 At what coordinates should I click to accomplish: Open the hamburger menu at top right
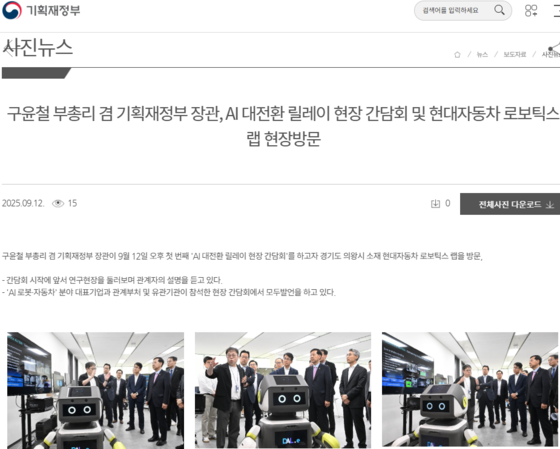556,10
